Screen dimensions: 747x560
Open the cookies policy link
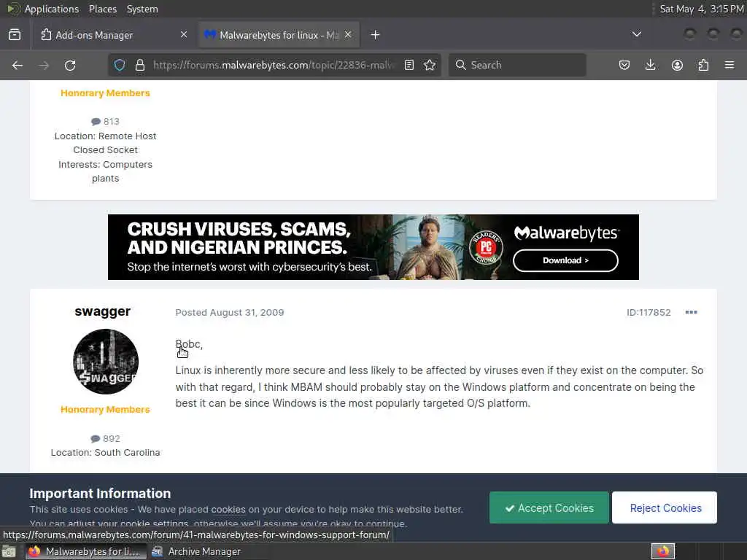click(228, 510)
